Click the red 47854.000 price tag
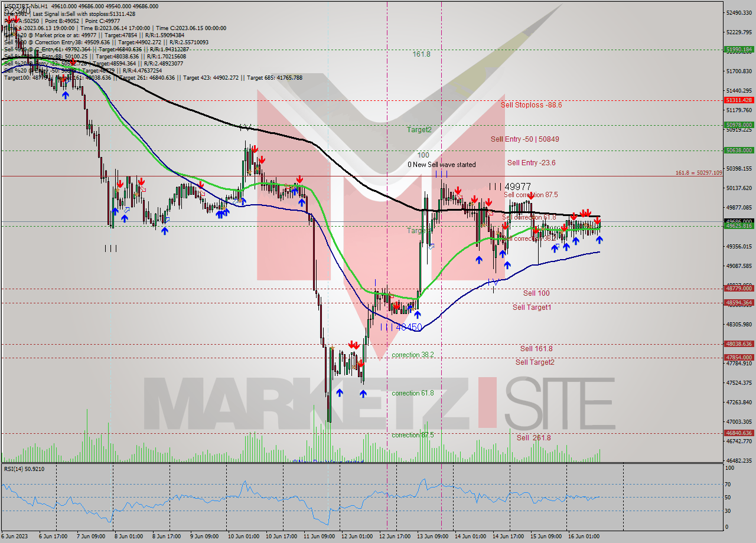The image size is (756, 543). 739,358
